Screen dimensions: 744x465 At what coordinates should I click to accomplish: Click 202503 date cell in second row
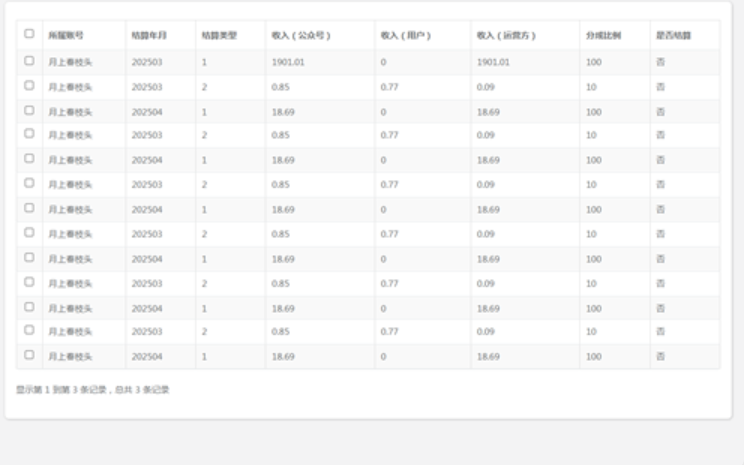coord(146,86)
